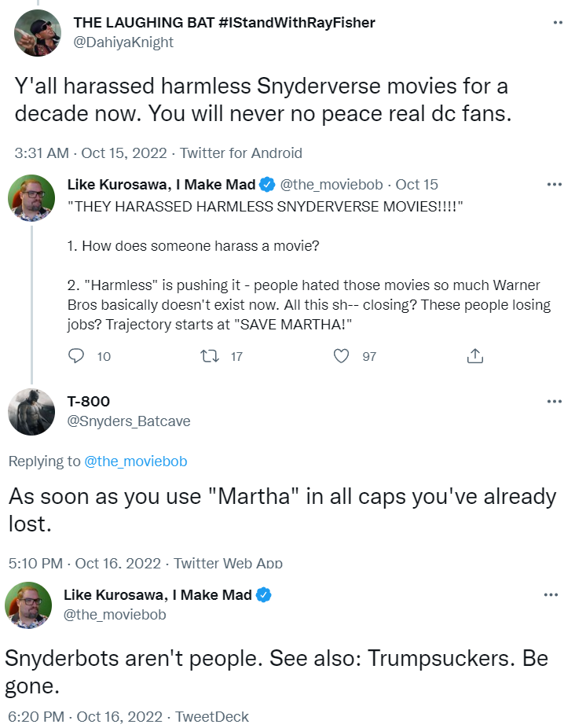Open the @the_moviebob link in Replying to
This screenshot has width=564, height=728.
135,461
